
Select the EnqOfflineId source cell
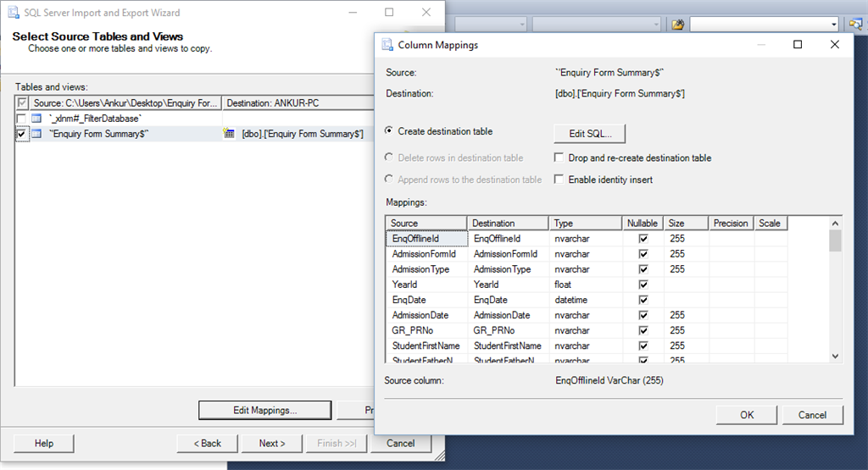(x=426, y=239)
